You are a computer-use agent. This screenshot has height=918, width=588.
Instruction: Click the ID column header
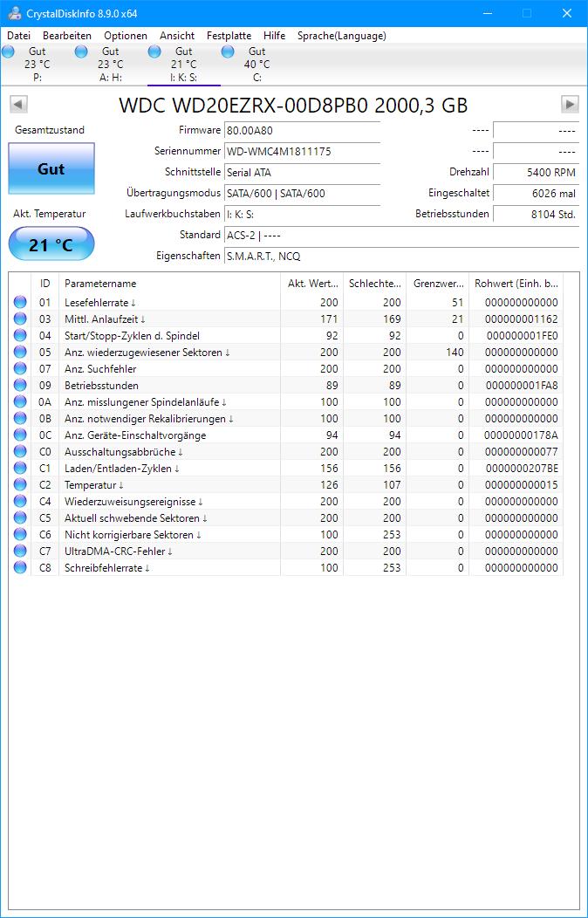coord(45,284)
